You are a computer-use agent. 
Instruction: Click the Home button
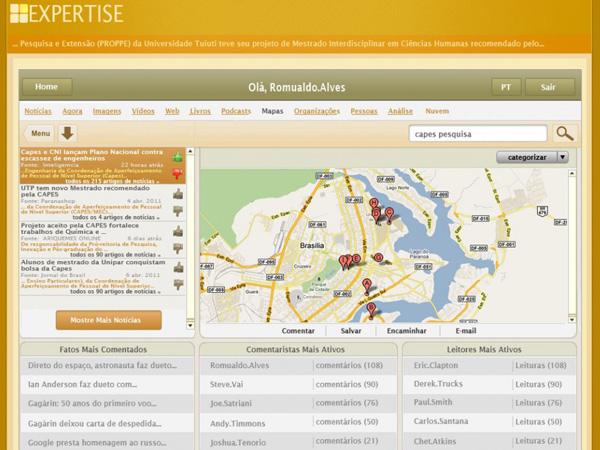(x=47, y=87)
